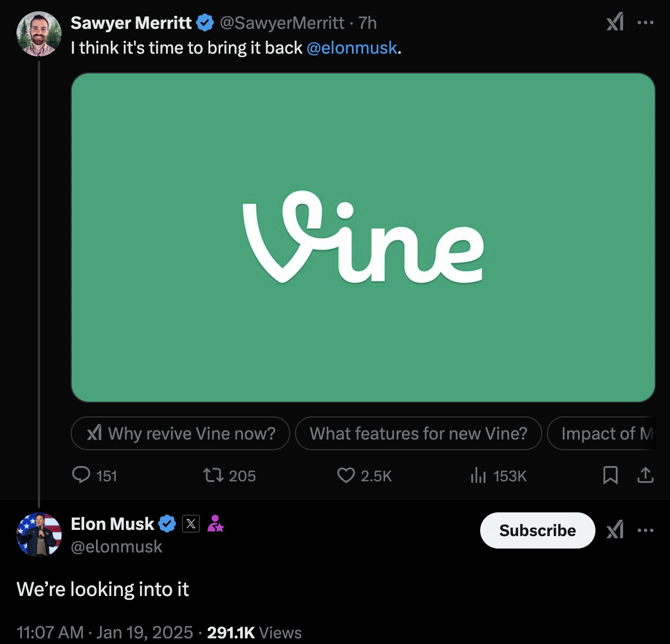The width and height of the screenshot is (670, 644).
Task: Select "Why revive Vine now?" suggestion
Action: [x=180, y=433]
